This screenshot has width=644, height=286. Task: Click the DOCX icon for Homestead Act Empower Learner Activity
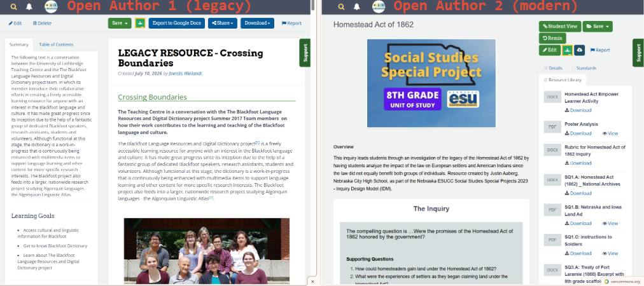click(552, 97)
